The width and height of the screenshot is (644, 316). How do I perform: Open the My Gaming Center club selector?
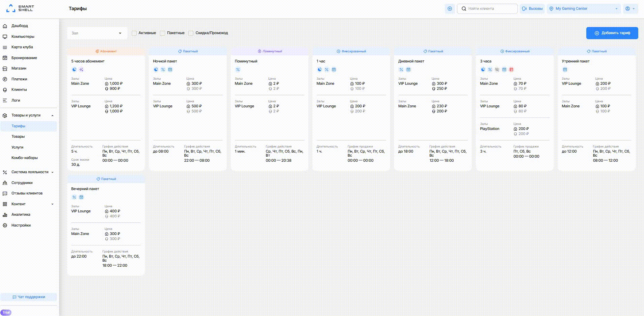pyautogui.click(x=584, y=9)
